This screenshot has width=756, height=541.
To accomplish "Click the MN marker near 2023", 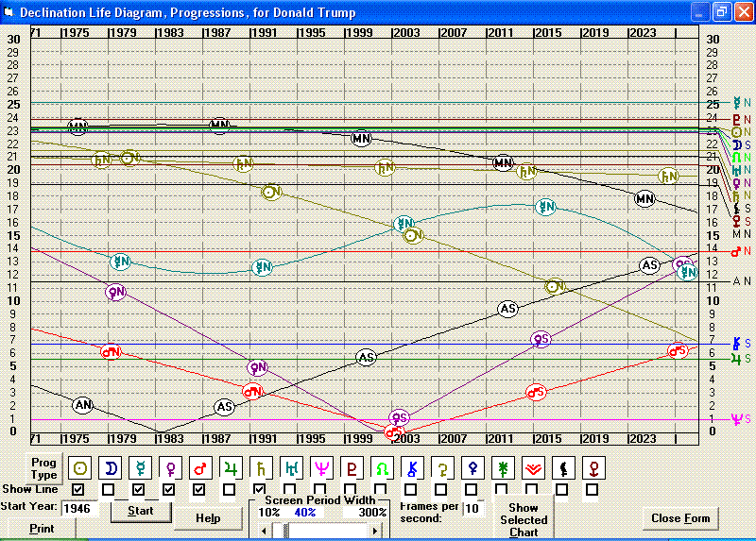I will coord(644,198).
